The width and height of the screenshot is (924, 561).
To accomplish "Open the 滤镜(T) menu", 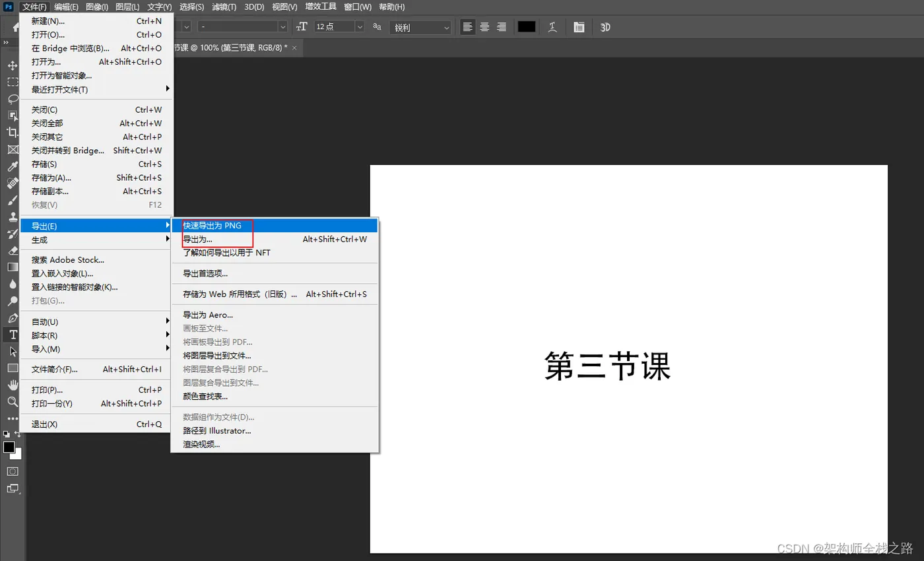I will (x=223, y=7).
